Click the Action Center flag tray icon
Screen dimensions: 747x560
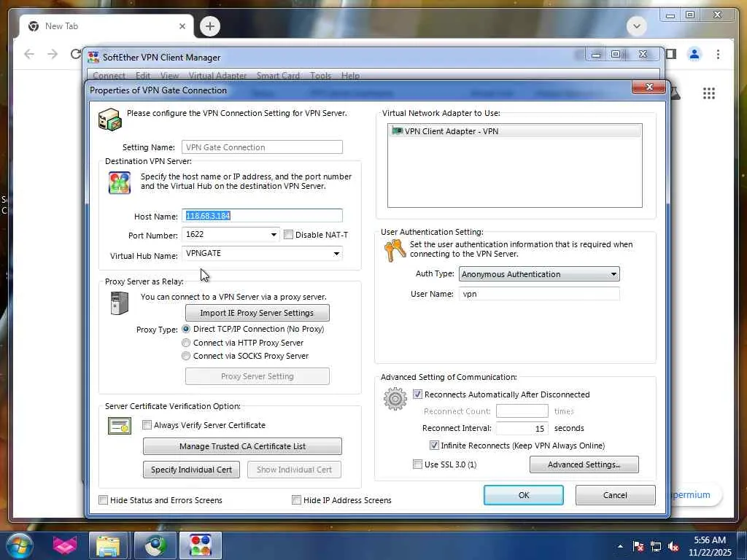(x=638, y=546)
